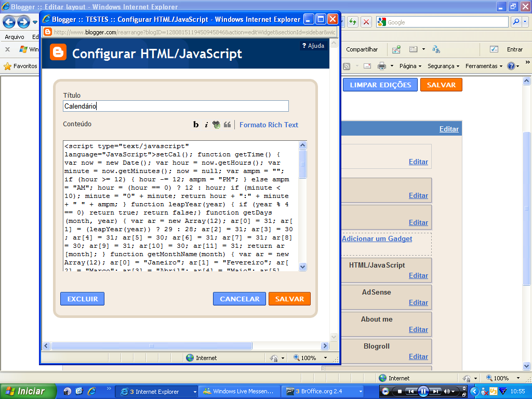Click the Live toolbar map mail icon

(396, 49)
